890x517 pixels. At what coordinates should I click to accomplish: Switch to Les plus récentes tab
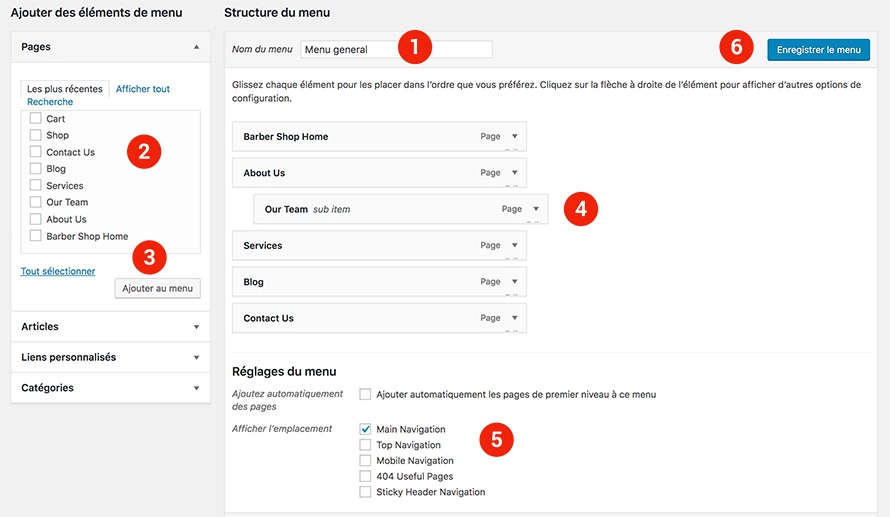pyautogui.click(x=65, y=89)
